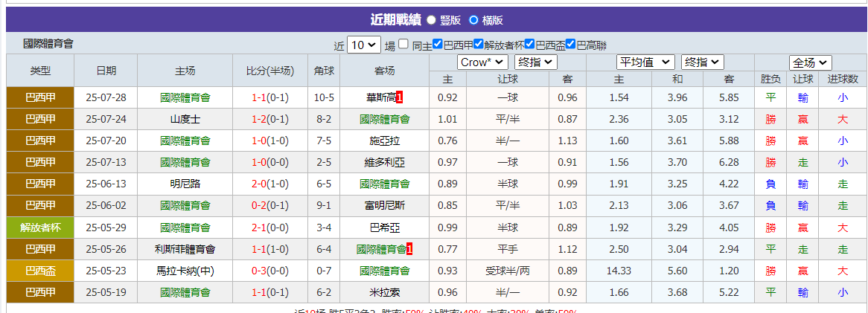Open the recent matches count dropdown showing 10
This screenshot has height=313, width=868.
click(x=364, y=45)
